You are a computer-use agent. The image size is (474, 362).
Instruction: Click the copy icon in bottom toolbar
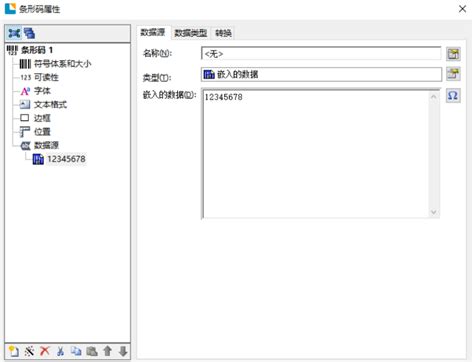pyautogui.click(x=76, y=351)
